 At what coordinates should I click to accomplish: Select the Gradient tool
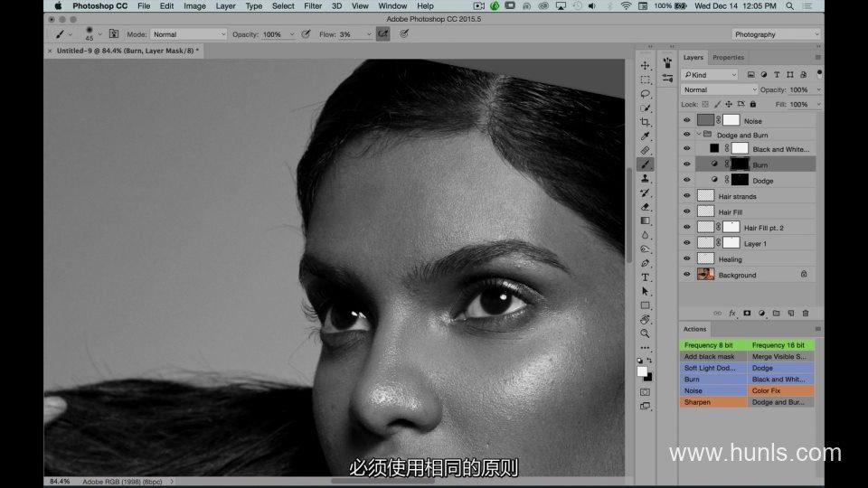pos(645,221)
